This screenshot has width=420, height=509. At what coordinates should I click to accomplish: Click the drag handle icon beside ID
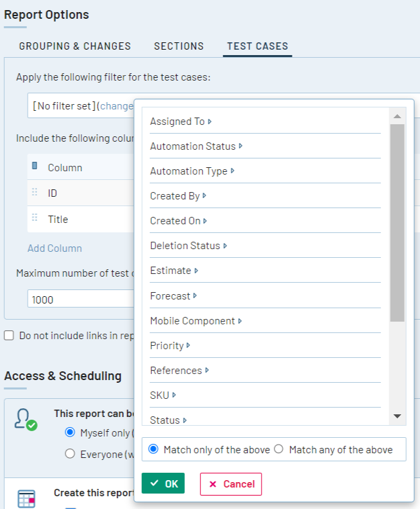coord(34,193)
